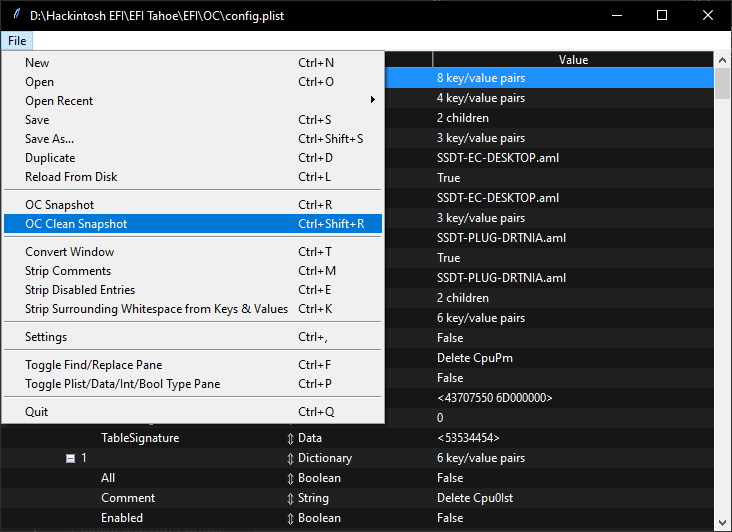This screenshot has width=732, height=532.
Task: Select Save As... menu entry
Action: tap(193, 139)
